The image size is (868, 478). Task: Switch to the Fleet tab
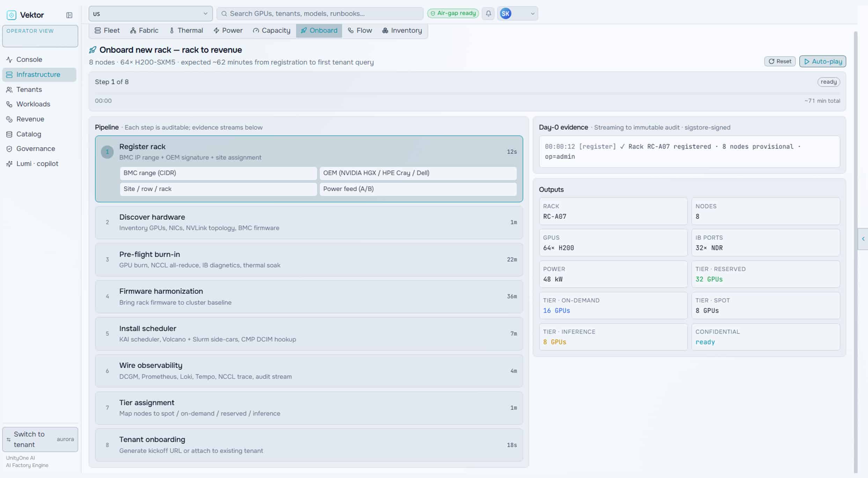(x=107, y=31)
